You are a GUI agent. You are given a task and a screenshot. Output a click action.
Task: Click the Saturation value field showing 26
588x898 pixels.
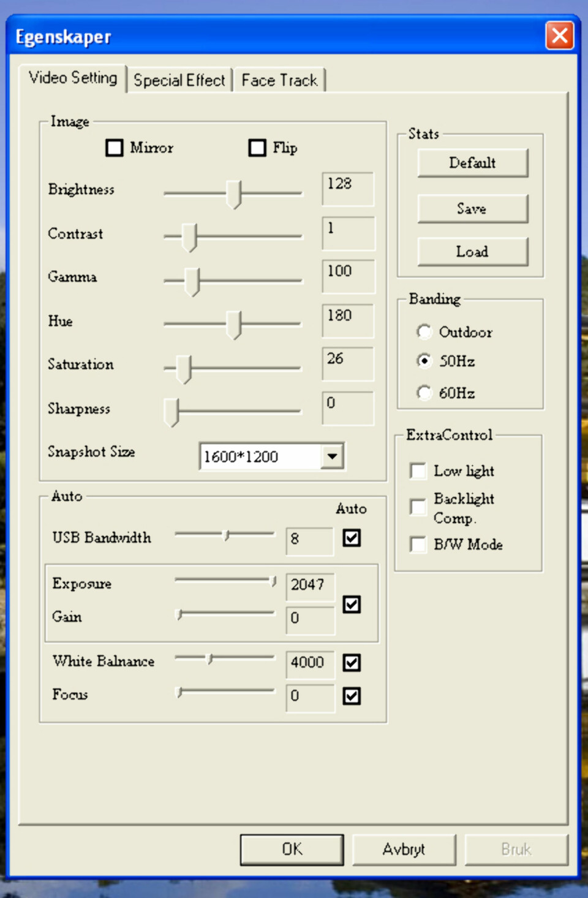coord(348,364)
